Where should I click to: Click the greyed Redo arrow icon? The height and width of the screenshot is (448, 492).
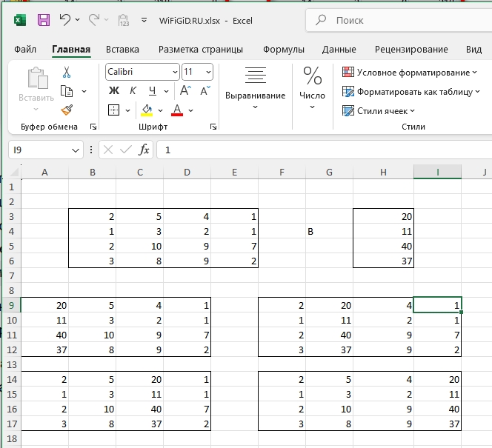point(94,20)
